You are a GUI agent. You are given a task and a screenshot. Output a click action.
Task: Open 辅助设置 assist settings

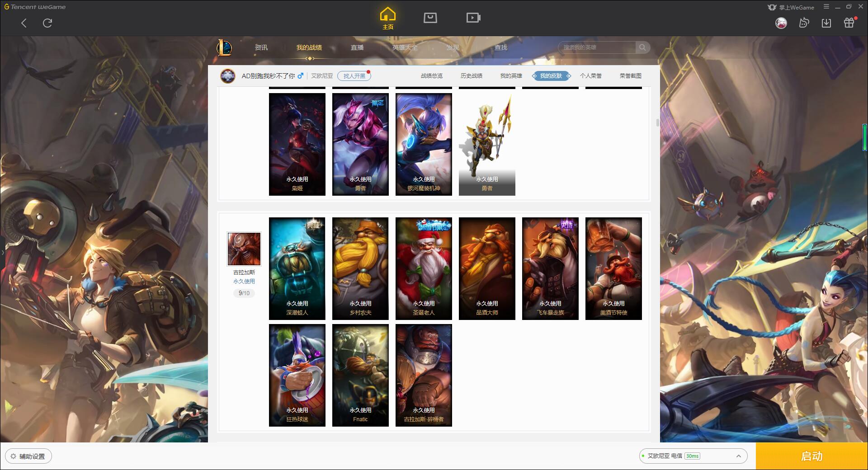[28, 456]
